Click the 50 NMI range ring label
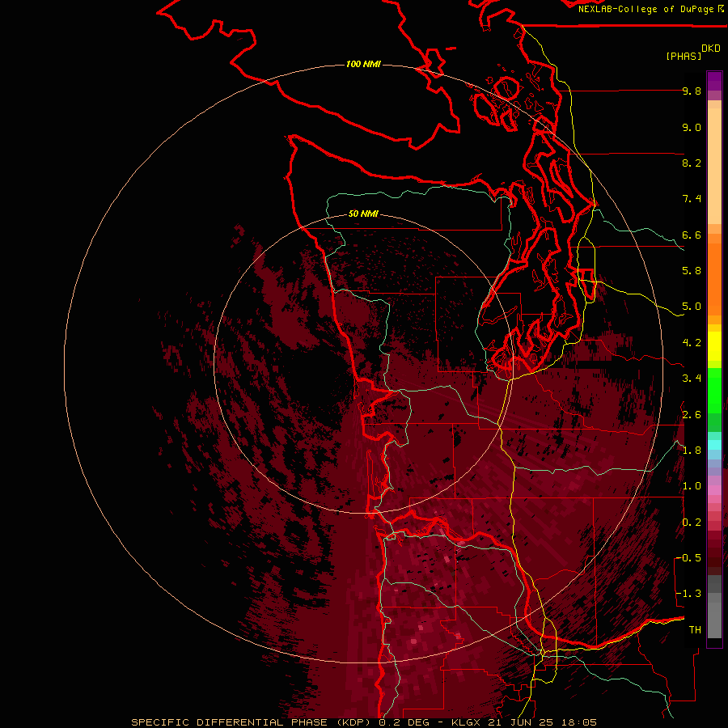 pos(363,214)
